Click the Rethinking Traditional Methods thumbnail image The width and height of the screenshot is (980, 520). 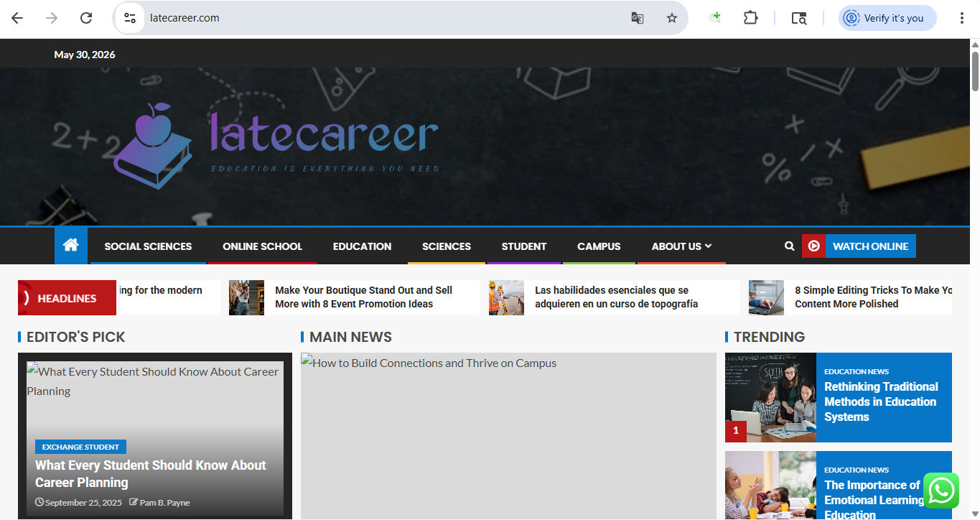tap(770, 397)
